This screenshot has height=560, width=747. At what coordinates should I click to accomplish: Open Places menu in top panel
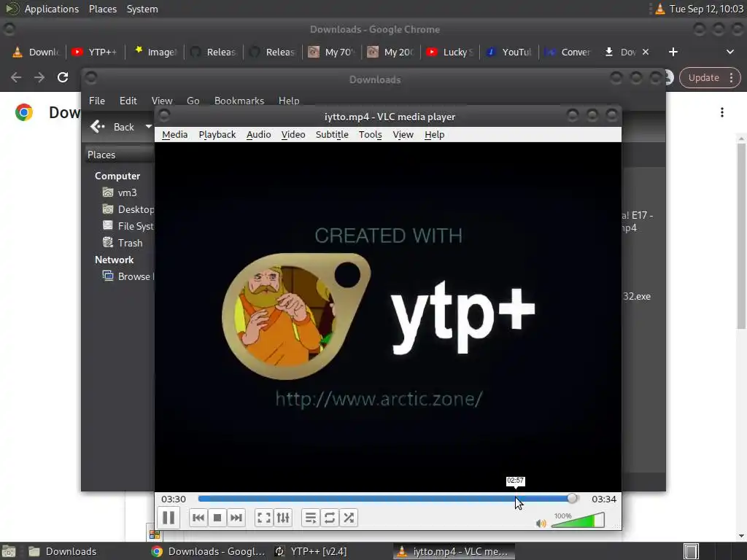(103, 9)
